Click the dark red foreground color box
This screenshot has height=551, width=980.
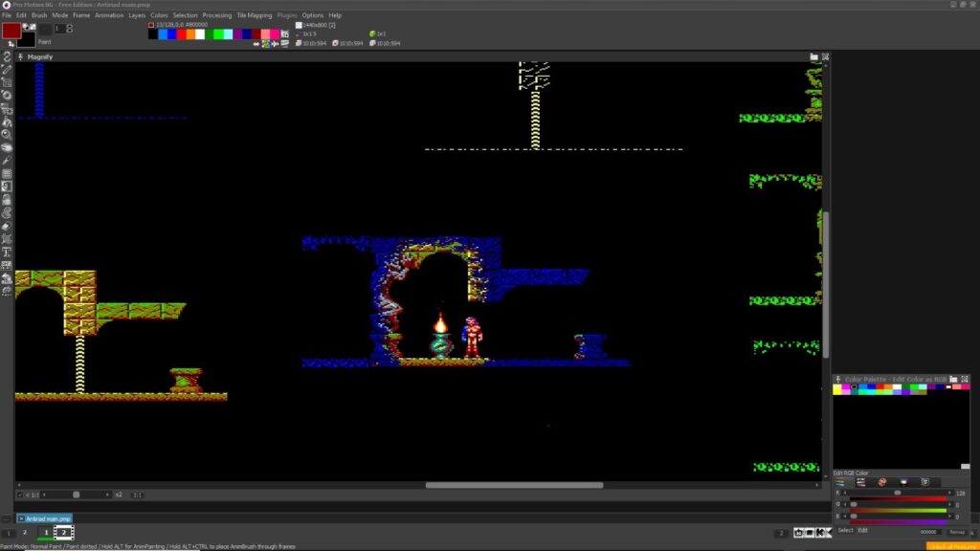[11, 30]
